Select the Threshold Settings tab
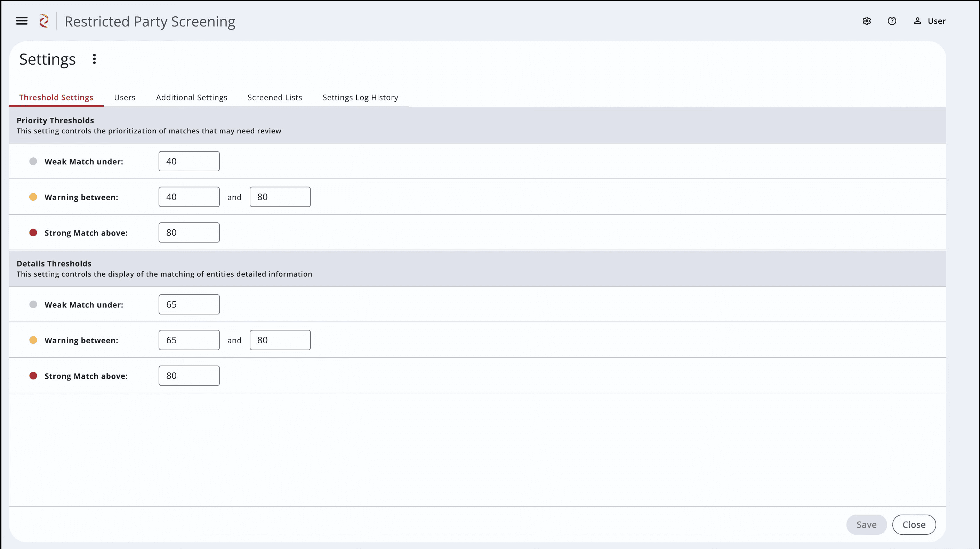 pos(56,97)
